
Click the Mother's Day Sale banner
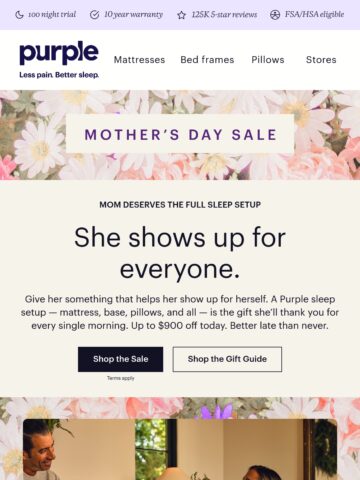(180, 134)
